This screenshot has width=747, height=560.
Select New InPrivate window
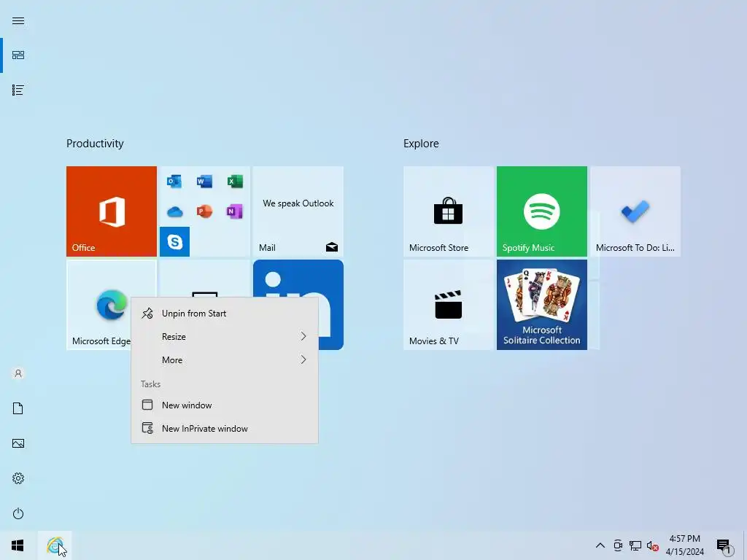point(225,429)
